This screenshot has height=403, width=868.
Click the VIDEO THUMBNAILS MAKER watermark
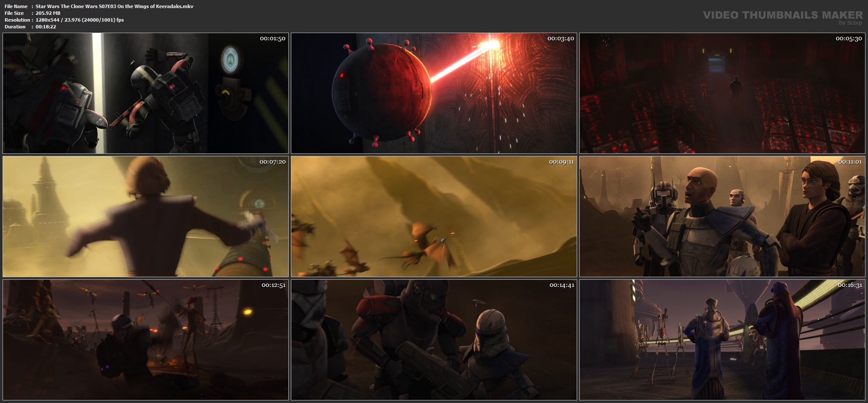tap(783, 15)
